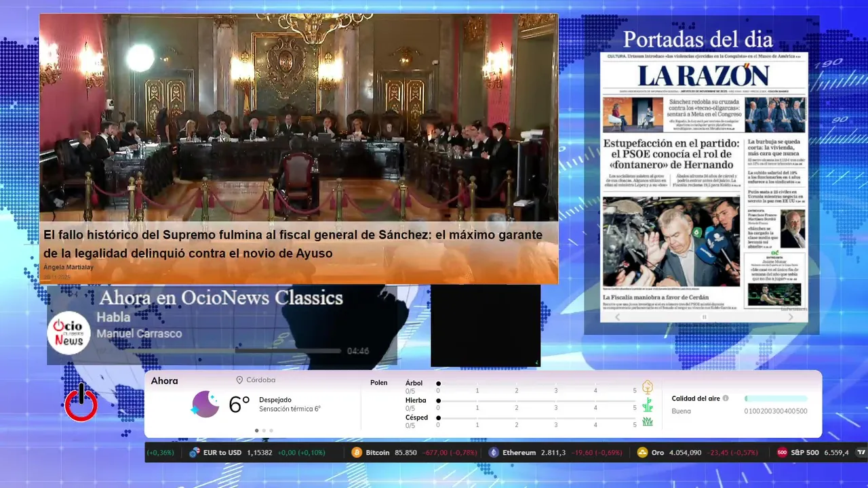Click the 'Hierba' pollen label
Viewport: 868px width, 488px height.
pyautogui.click(x=416, y=401)
